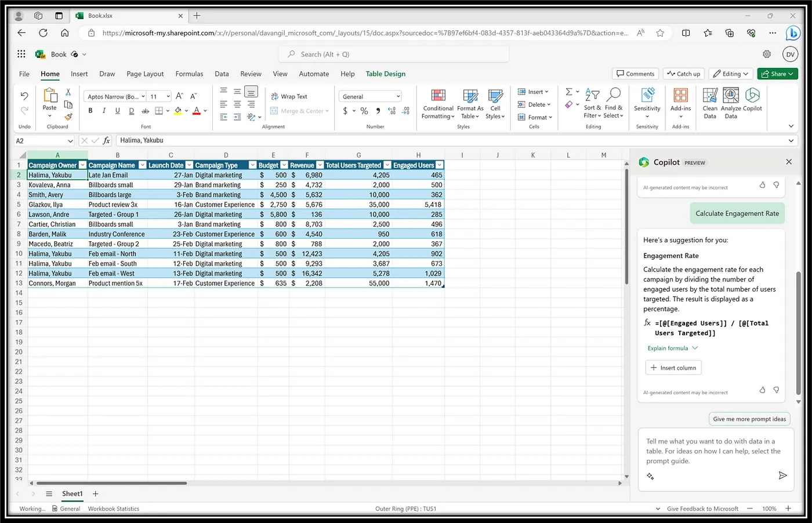The width and height of the screenshot is (812, 523).
Task: Click the thumbs up on Copilot suggestion
Action: pyautogui.click(x=762, y=390)
